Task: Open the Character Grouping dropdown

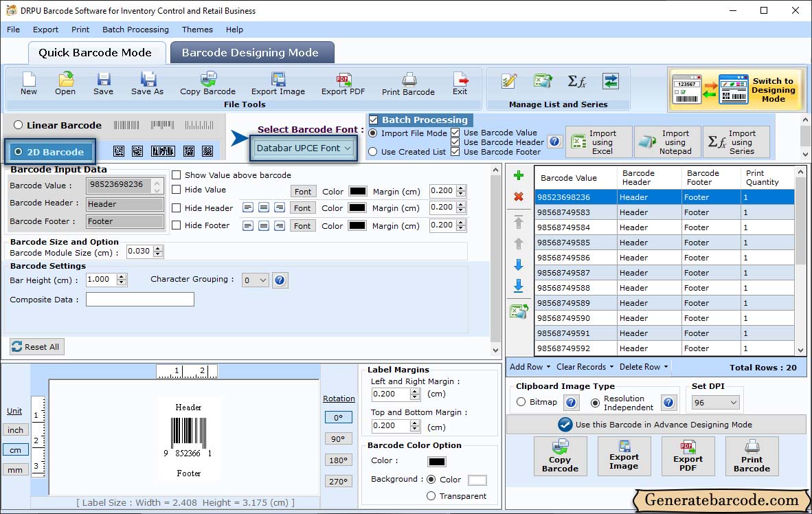Action: [x=255, y=280]
